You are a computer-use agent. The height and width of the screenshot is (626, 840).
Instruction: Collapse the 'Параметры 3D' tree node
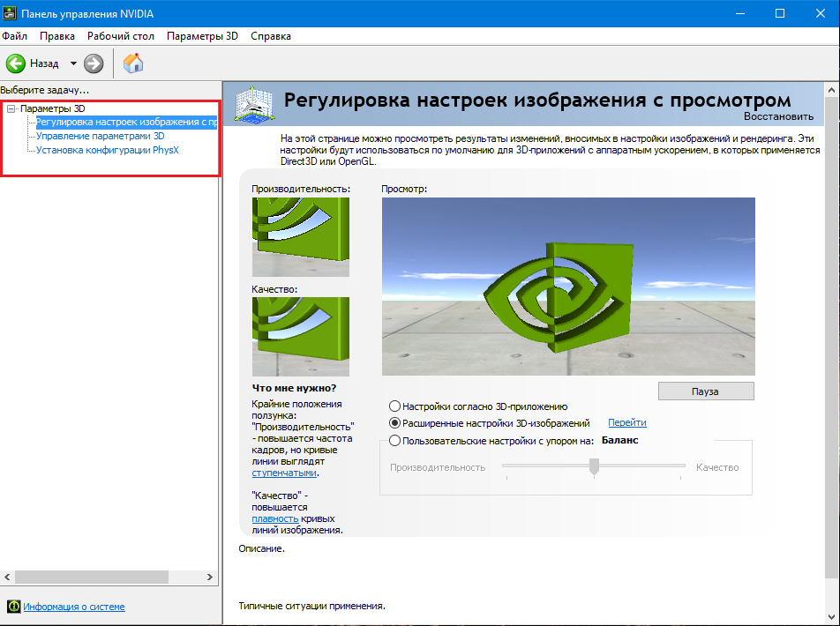pos(11,108)
